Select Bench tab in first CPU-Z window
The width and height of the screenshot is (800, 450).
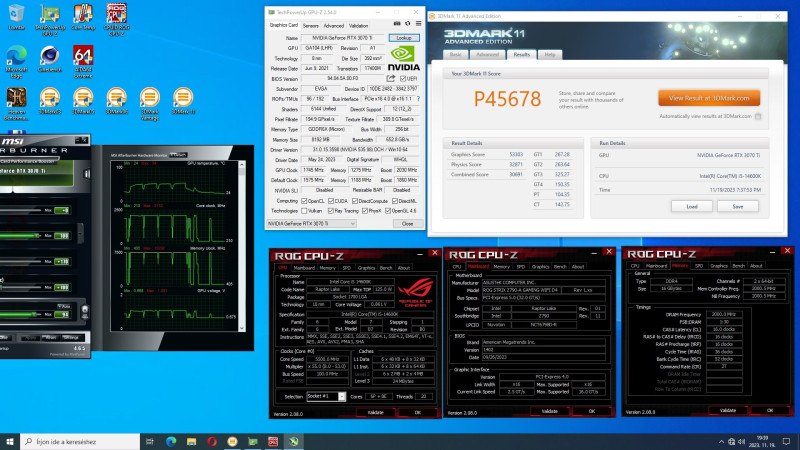[386, 268]
